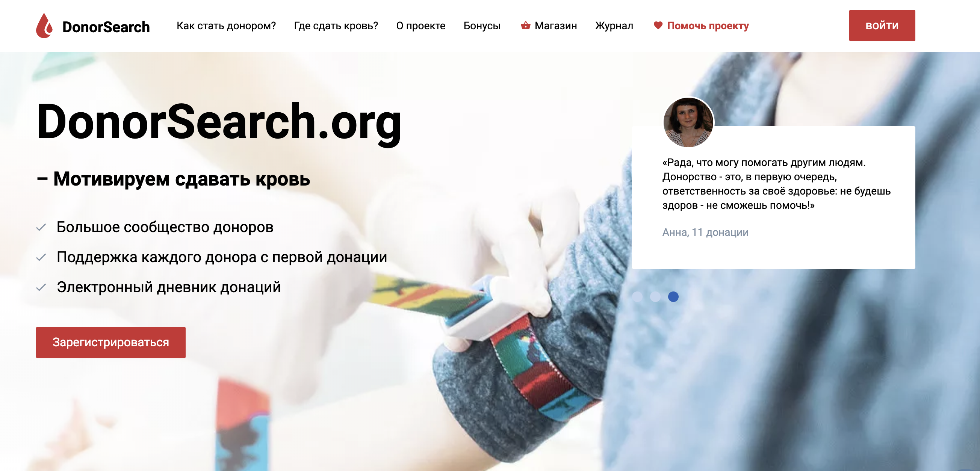The width and height of the screenshot is (980, 471).
Task: Select the active blue carousel dot
Action: [673, 296]
